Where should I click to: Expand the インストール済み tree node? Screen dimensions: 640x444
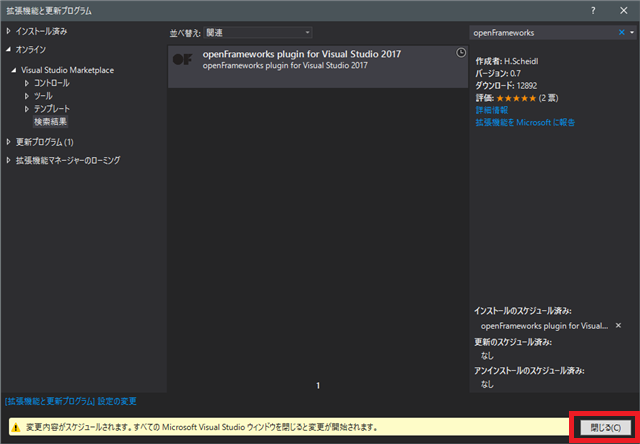[x=9, y=31]
